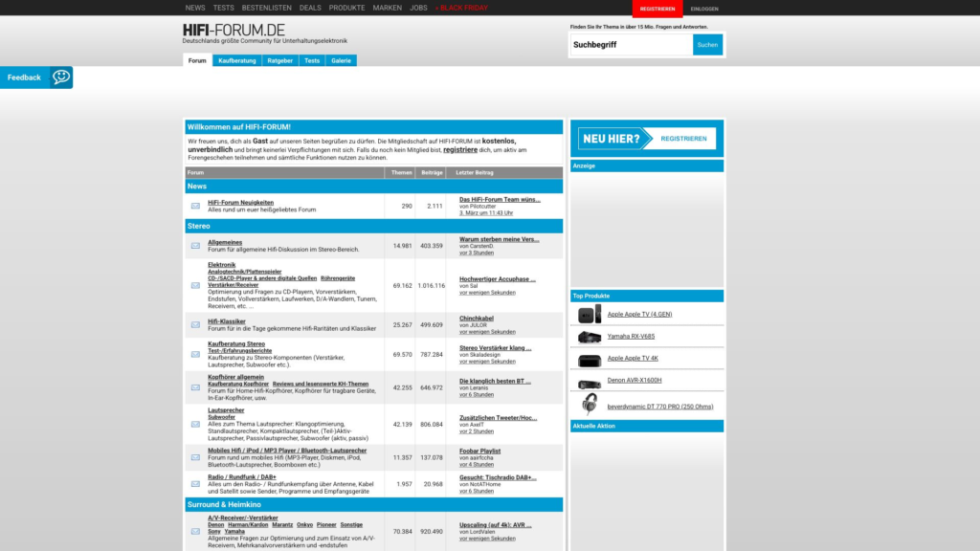
Task: Open Analogtechnik/Plattenspieler subforum
Action: tap(244, 272)
